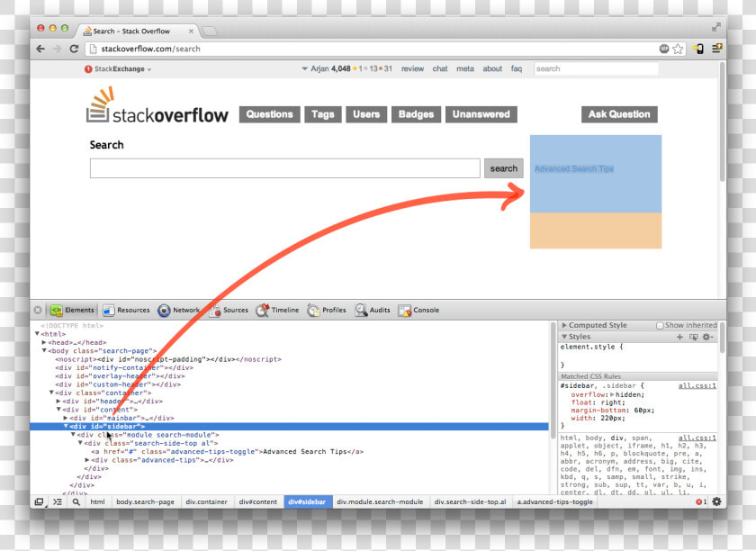
Task: Toggle element state icon in Styles
Action: pos(693,337)
